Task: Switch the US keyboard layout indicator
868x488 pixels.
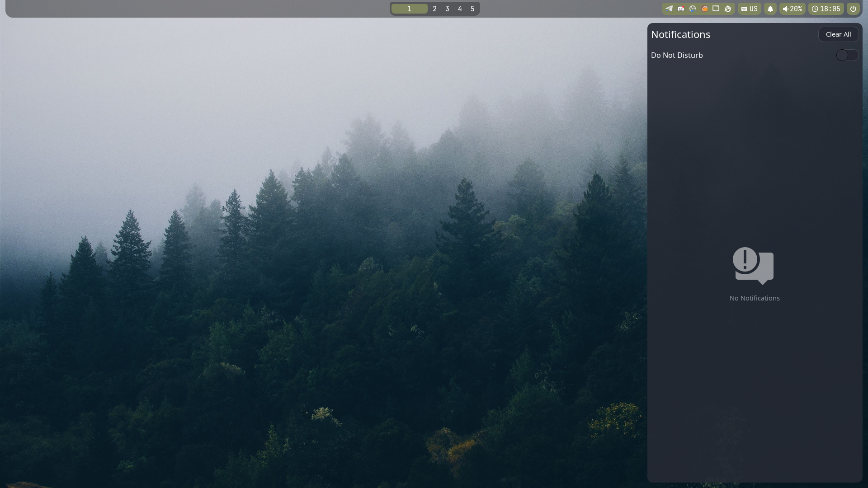Action: pos(750,9)
